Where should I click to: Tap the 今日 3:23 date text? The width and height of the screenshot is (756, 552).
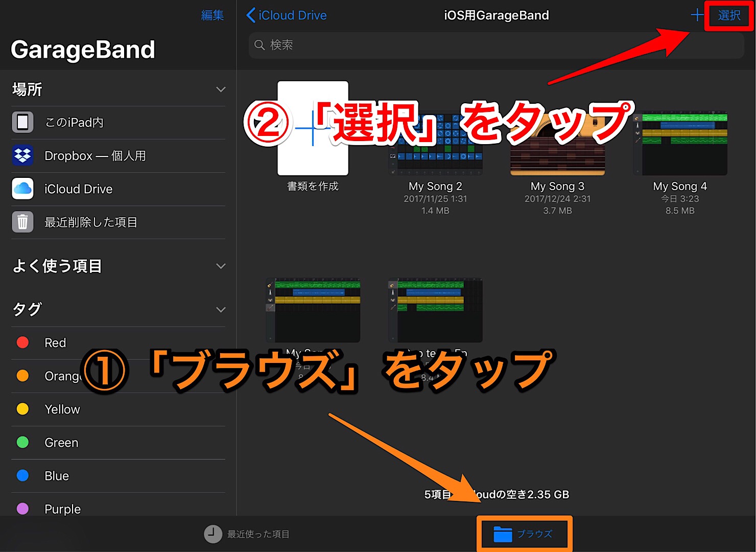[x=680, y=198]
